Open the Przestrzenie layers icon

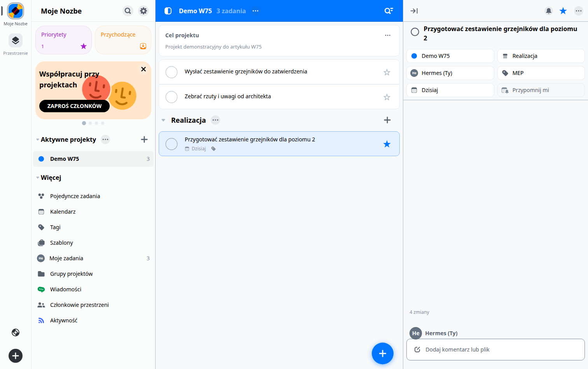16,40
